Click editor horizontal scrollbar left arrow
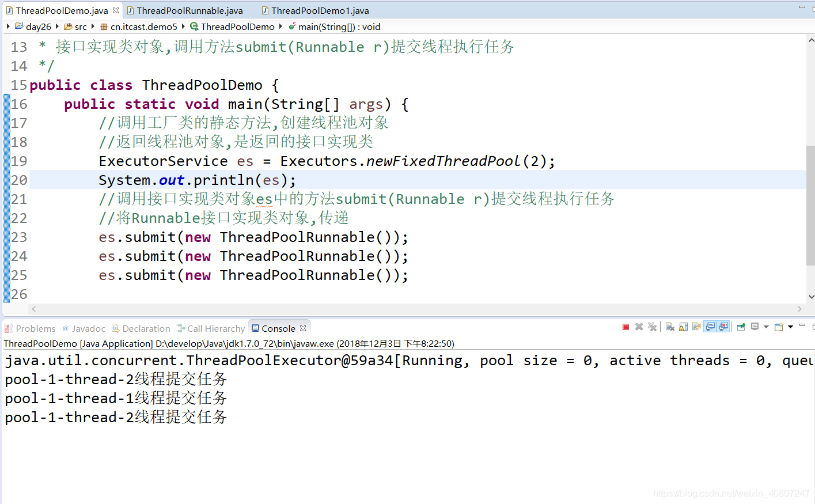Screen dimensions: 815x504 [34, 309]
